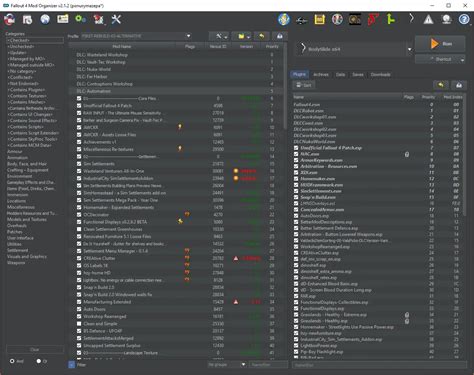Screen dimensions: 474x375
Task: Click the warning icon on Manufacturing Extended row
Action: [x=236, y=302]
